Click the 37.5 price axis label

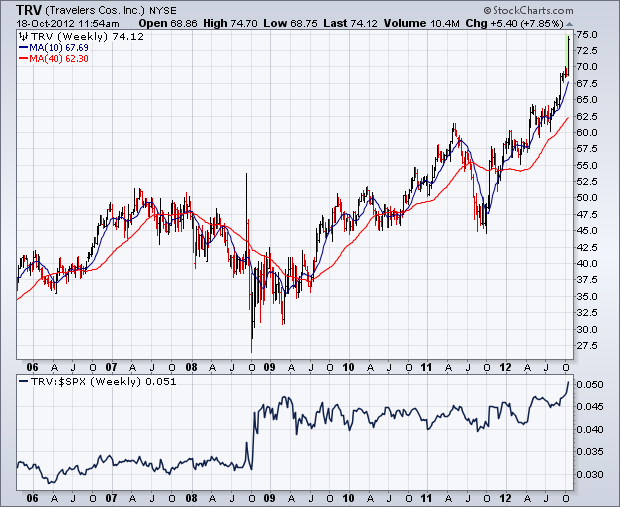coord(587,280)
